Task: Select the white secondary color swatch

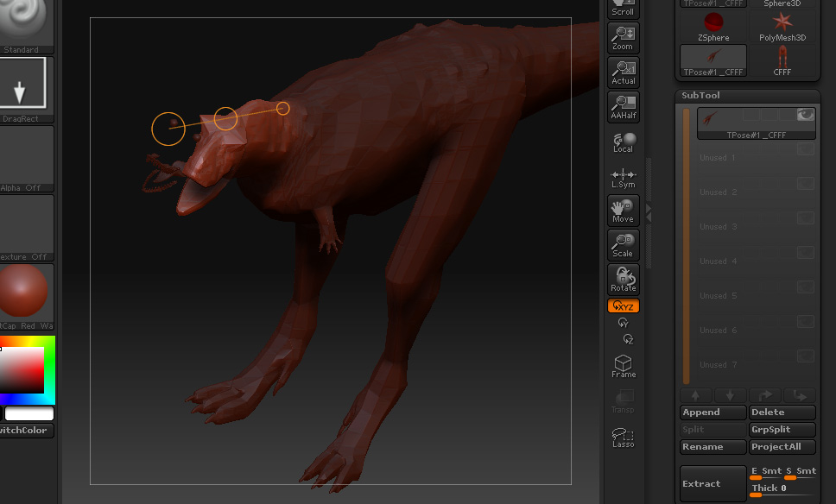Action: [x=29, y=413]
